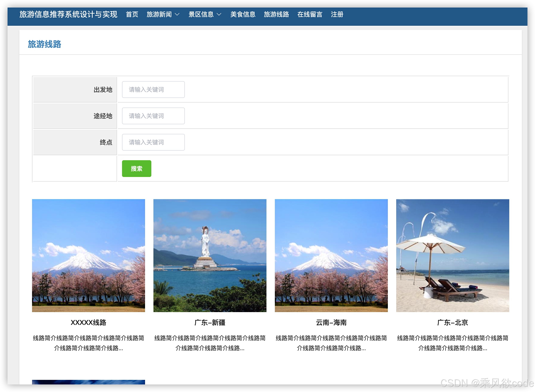
Task: Open the 广东-新疆 route thumbnail
Action: [210, 256]
